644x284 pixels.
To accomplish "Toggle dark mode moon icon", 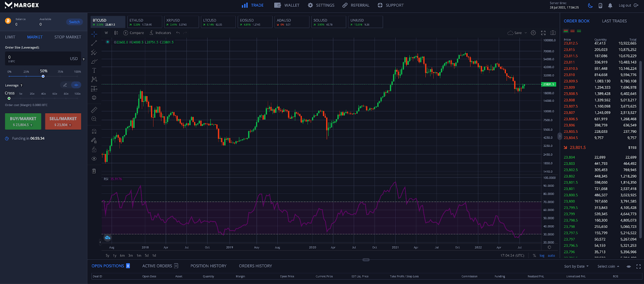I will pos(590,6).
